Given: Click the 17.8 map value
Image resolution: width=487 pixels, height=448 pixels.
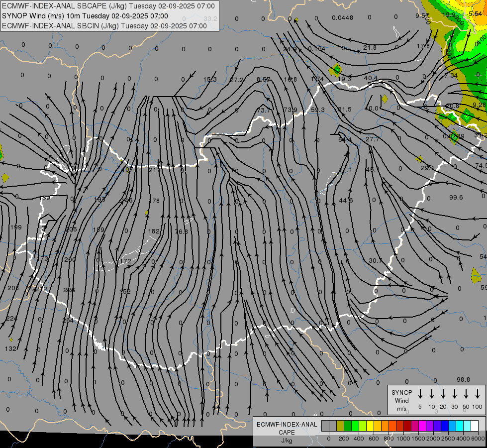Looking at the screenshot, I should [423, 46].
